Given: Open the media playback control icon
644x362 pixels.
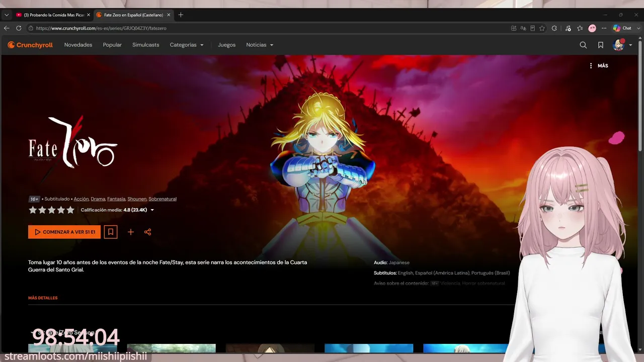Looking at the screenshot, I should pyautogui.click(x=568, y=28).
